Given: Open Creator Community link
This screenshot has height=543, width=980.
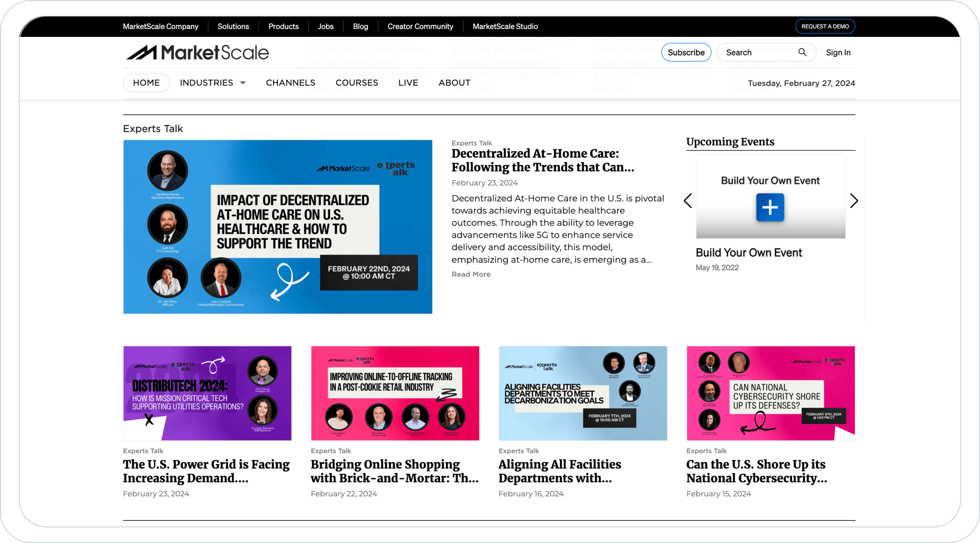Looking at the screenshot, I should tap(420, 26).
